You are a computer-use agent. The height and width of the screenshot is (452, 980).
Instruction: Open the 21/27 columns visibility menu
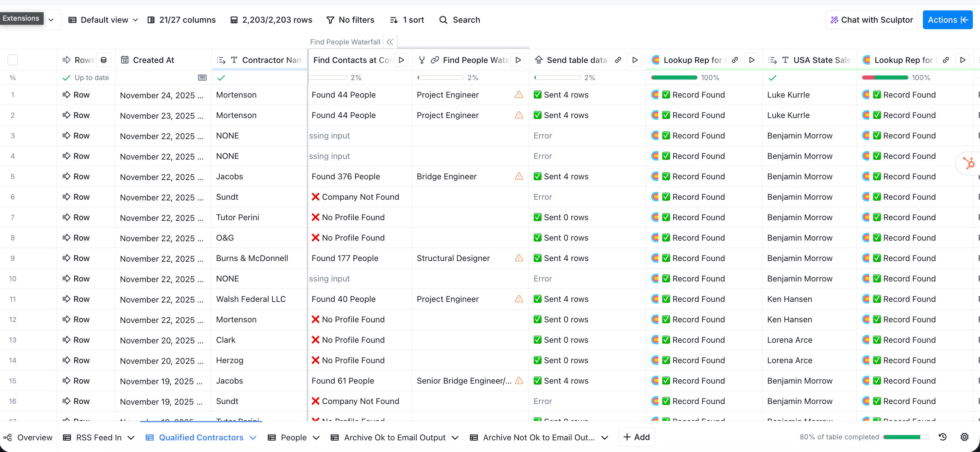pos(181,20)
